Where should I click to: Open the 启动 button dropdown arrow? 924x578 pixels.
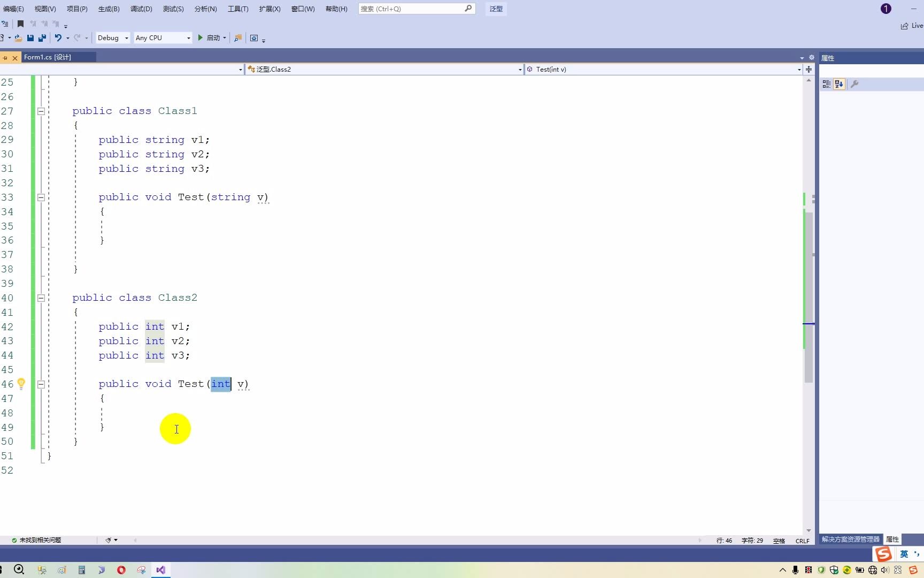(x=225, y=38)
